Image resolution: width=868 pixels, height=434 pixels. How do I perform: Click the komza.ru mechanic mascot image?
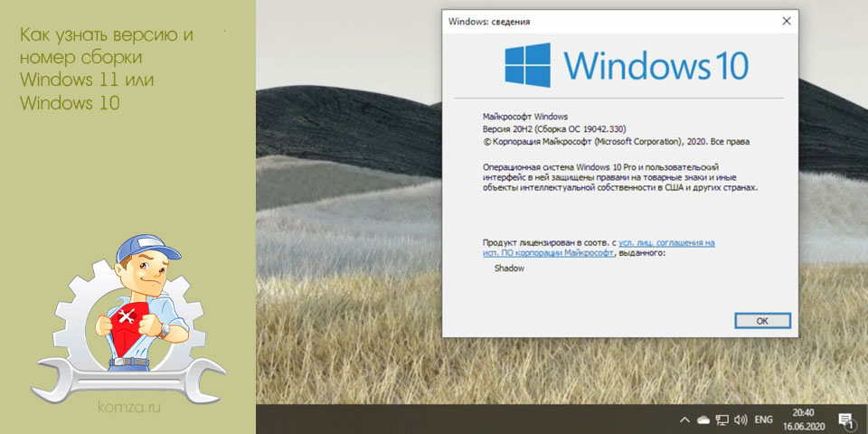[x=128, y=319]
